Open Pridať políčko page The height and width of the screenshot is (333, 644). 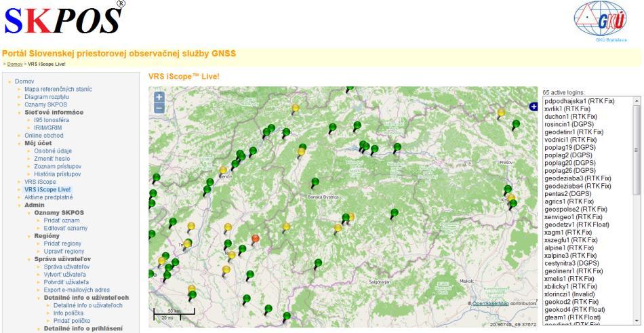pyautogui.click(x=72, y=321)
